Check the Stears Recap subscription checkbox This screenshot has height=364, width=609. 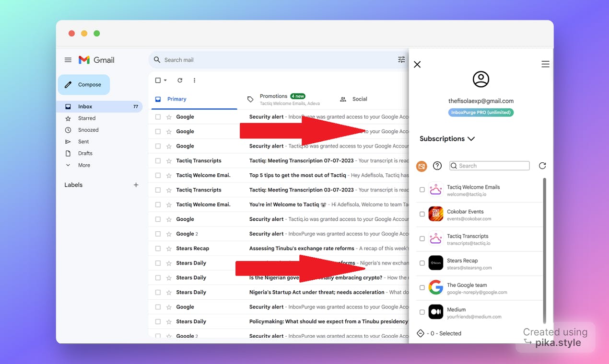422,263
